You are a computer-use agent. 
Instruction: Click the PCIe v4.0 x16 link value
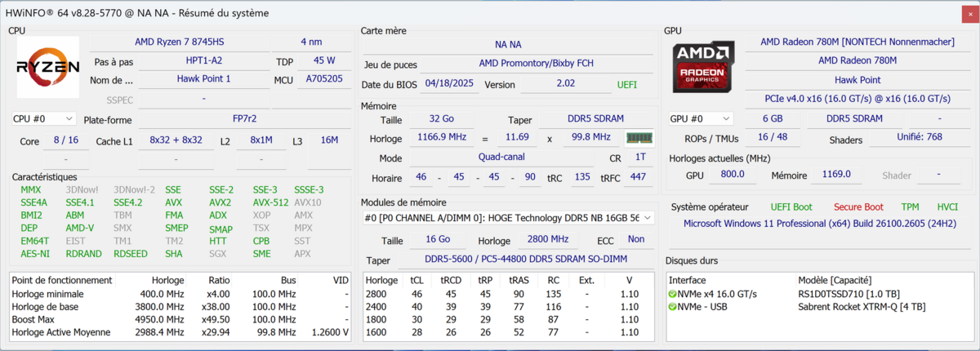(x=856, y=99)
